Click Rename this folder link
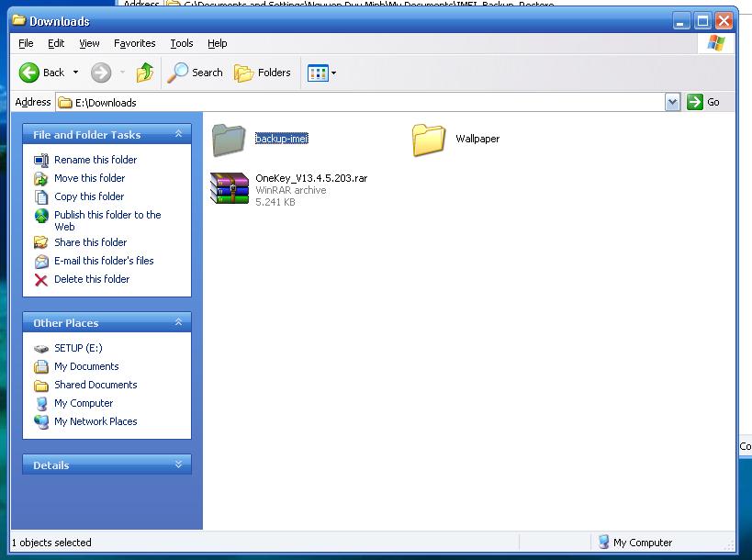The height and width of the screenshot is (560, 752). [x=95, y=160]
